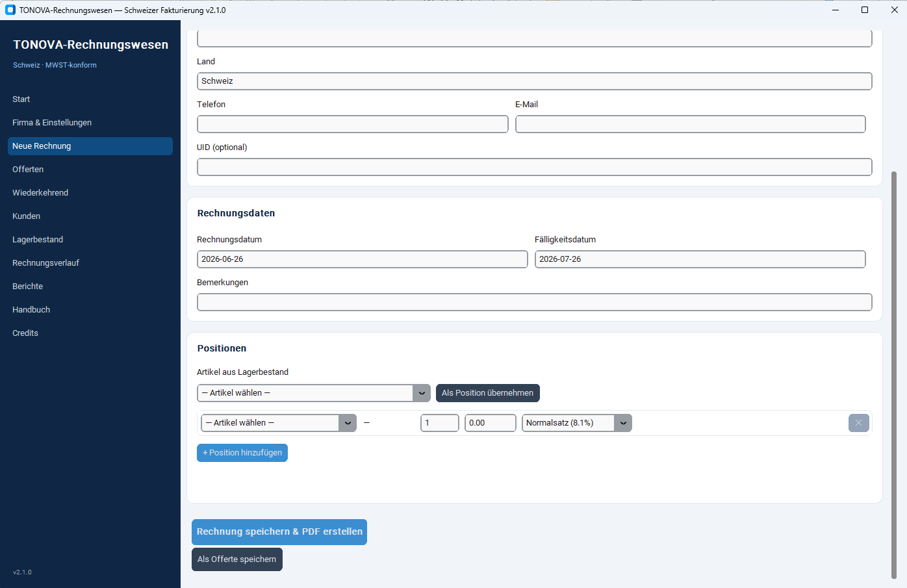The image size is (907, 588).
Task: Open the Handbuch page
Action: pyautogui.click(x=90, y=310)
